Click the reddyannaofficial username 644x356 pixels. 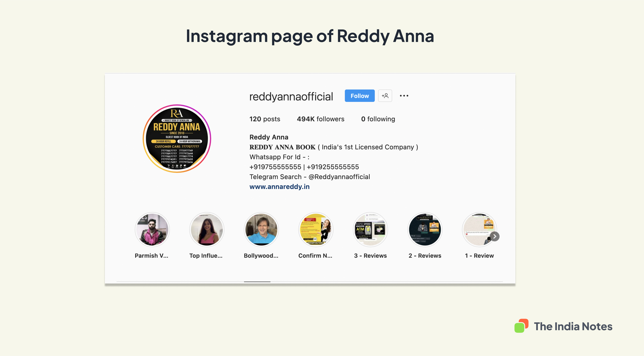291,97
